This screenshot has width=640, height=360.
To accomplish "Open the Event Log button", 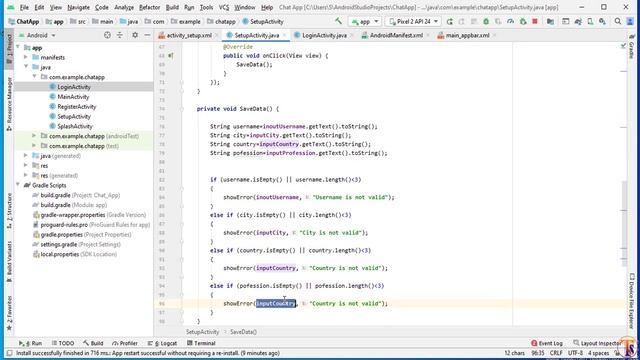I will (x=547, y=343).
